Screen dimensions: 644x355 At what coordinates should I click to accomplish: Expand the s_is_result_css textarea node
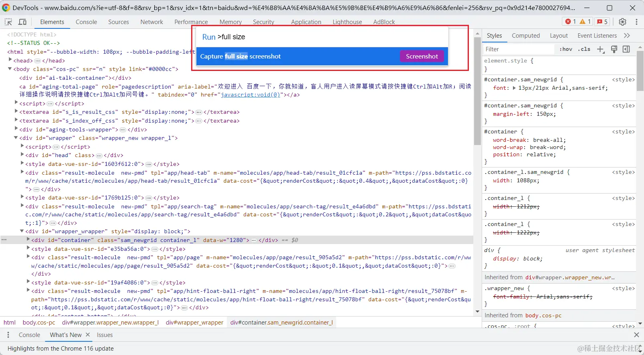(x=16, y=112)
